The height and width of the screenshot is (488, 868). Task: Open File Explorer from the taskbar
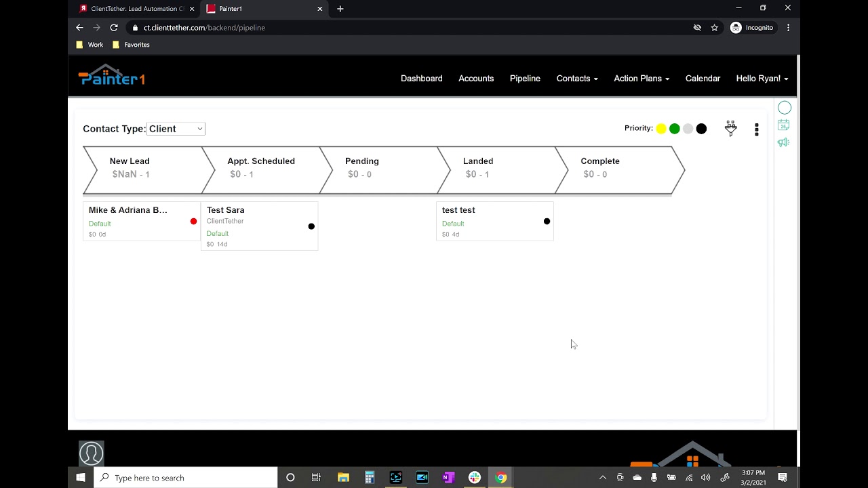[343, 478]
